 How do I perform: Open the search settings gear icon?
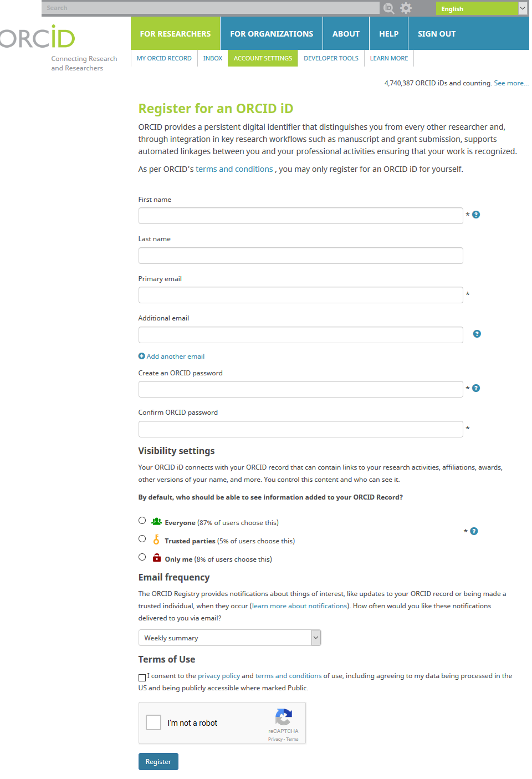pos(406,8)
